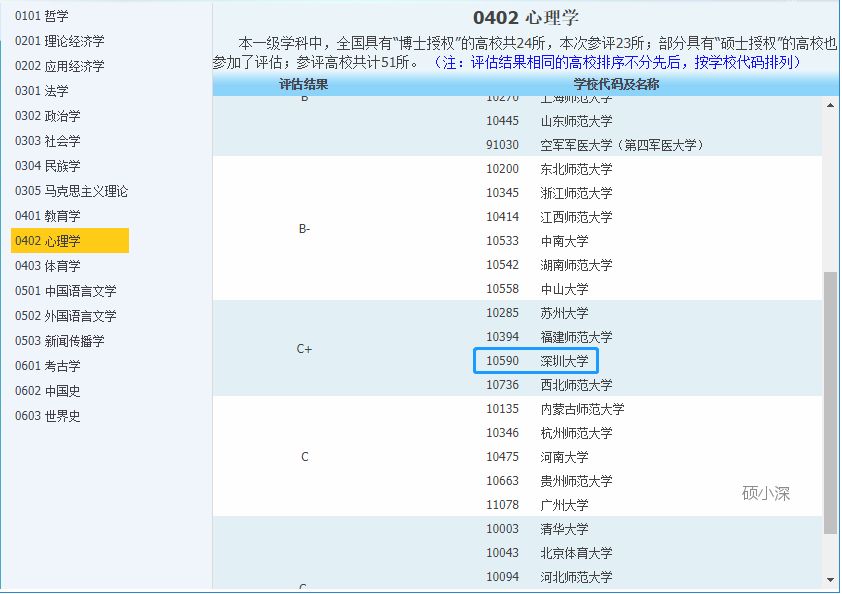Click the C+ rating cell
The height and width of the screenshot is (594, 842).
point(304,349)
